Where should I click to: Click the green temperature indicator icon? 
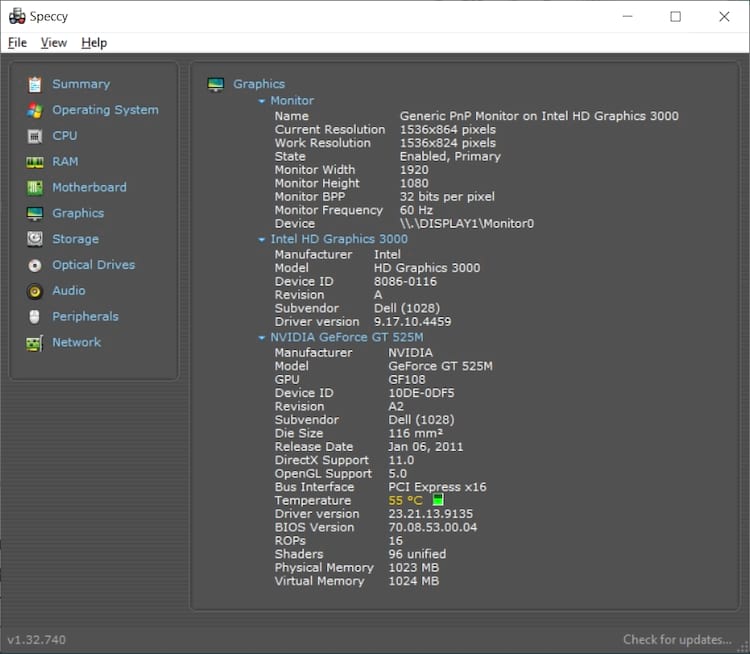click(x=438, y=500)
